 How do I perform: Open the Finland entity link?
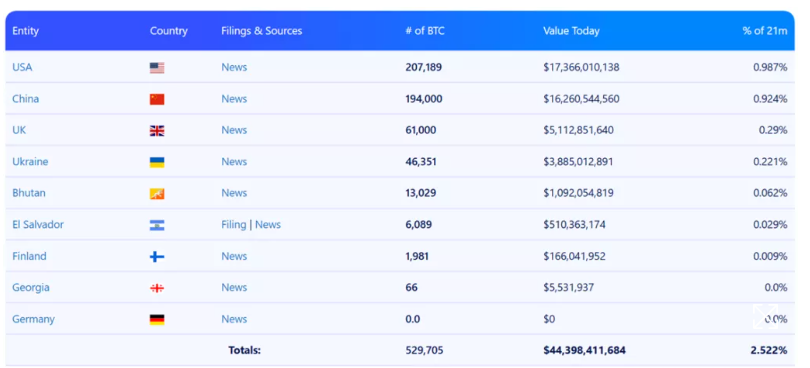(29, 256)
